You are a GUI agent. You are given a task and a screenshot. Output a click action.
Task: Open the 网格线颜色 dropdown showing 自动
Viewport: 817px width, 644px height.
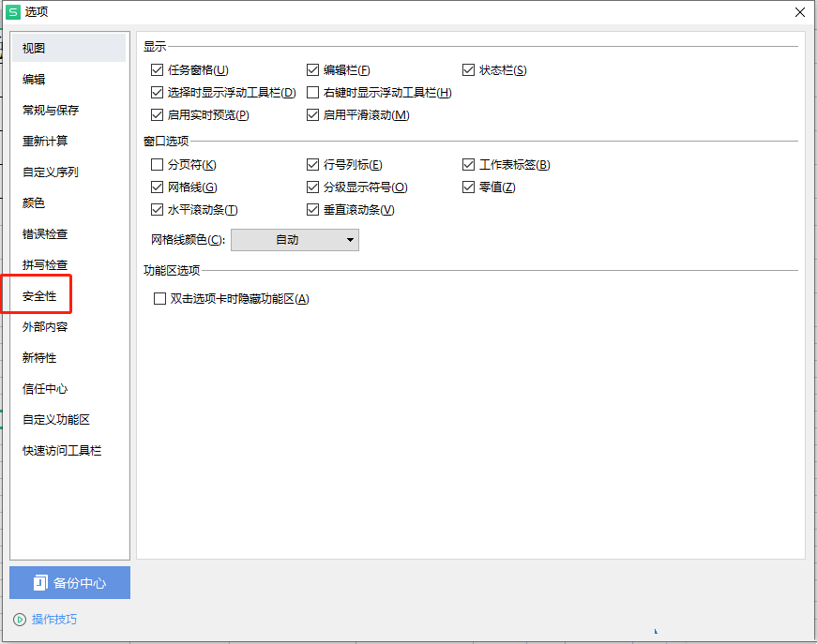295,240
